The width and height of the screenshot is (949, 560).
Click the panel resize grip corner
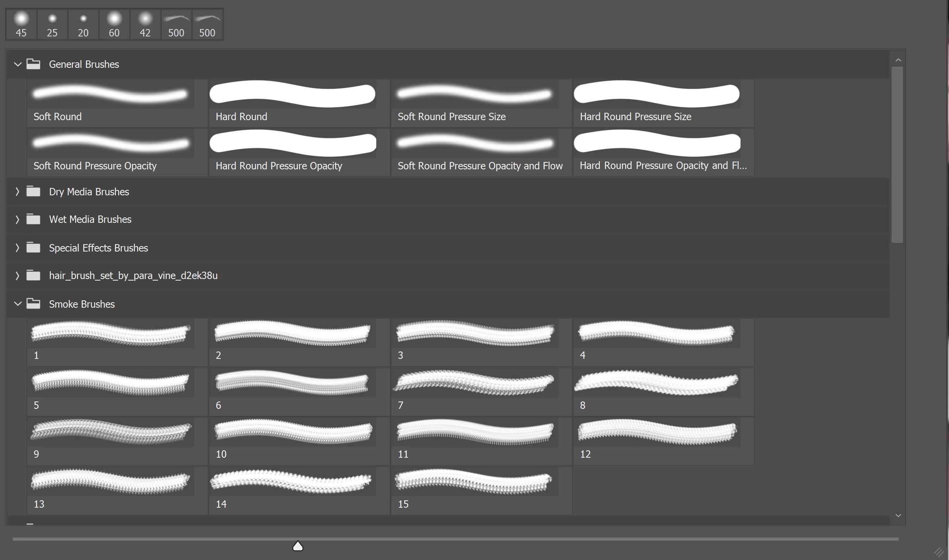[x=938, y=552]
